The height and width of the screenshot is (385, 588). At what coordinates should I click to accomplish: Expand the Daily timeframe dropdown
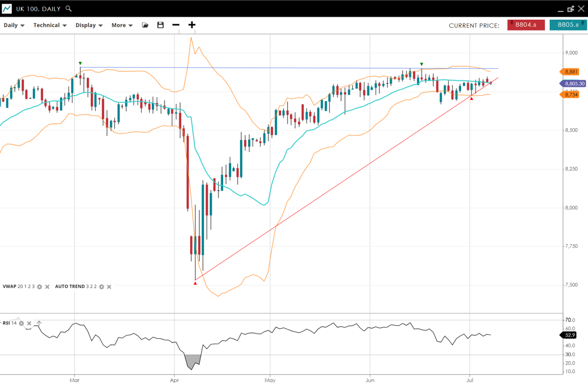(x=14, y=25)
